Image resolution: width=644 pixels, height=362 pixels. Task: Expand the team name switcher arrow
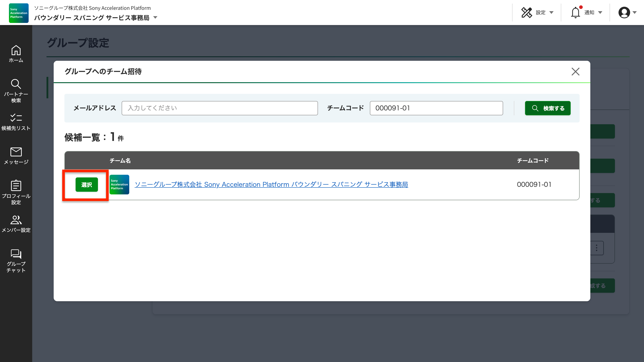tap(155, 17)
